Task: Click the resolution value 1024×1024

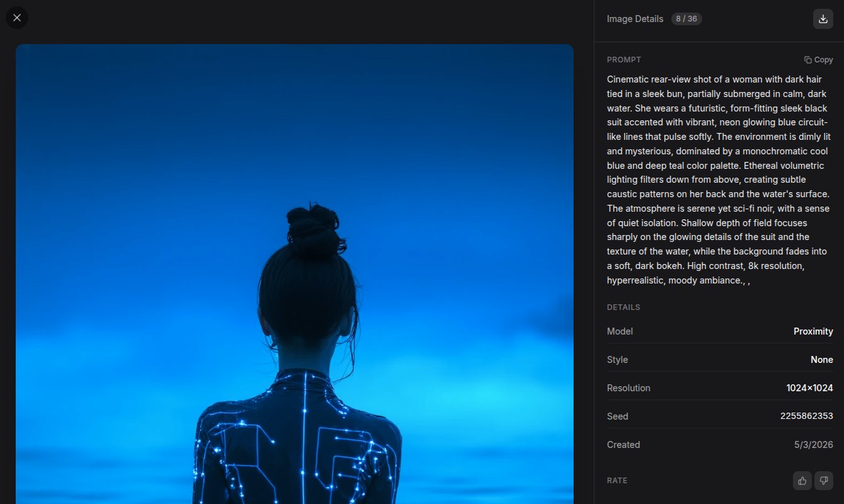Action: click(x=809, y=388)
